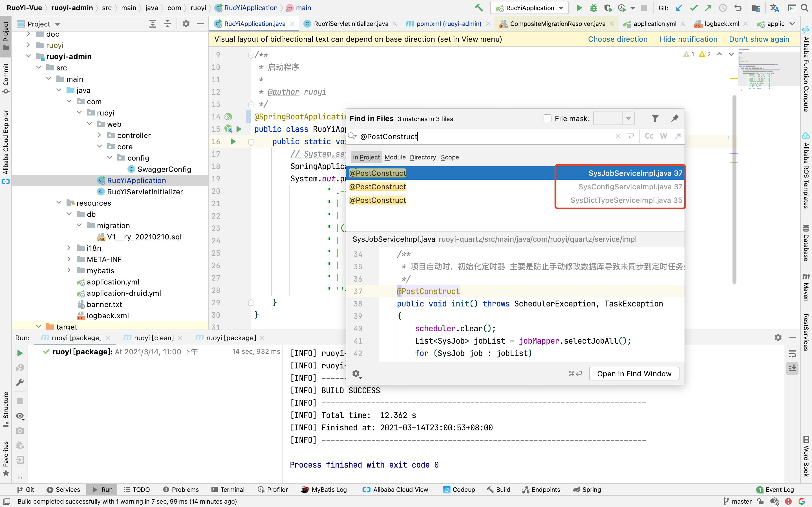The image size is (812, 507).
Task: Click Choose direction link in notification bar
Action: point(618,39)
